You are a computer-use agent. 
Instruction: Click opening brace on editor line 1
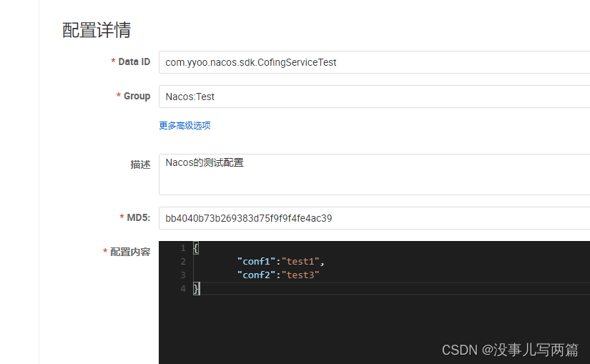[x=196, y=247]
